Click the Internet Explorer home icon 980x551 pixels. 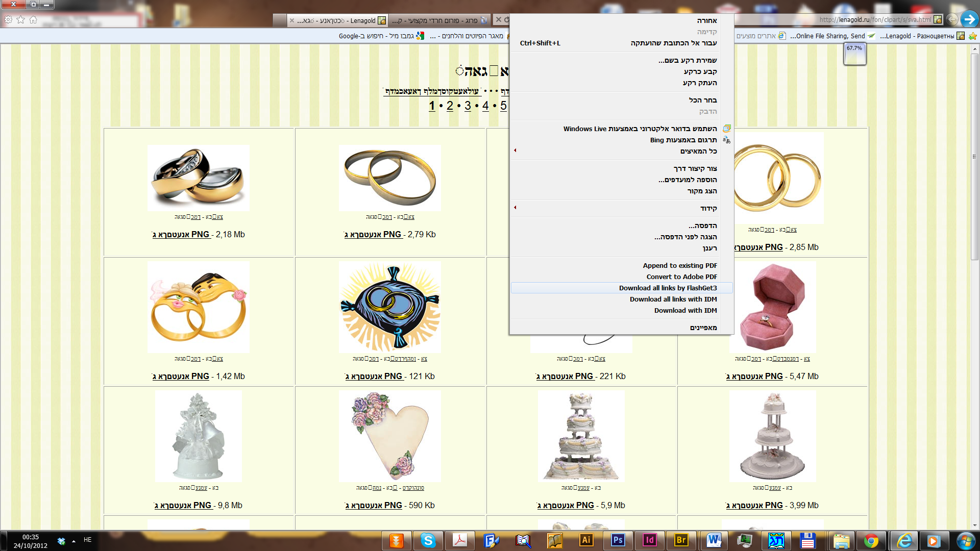(33, 20)
